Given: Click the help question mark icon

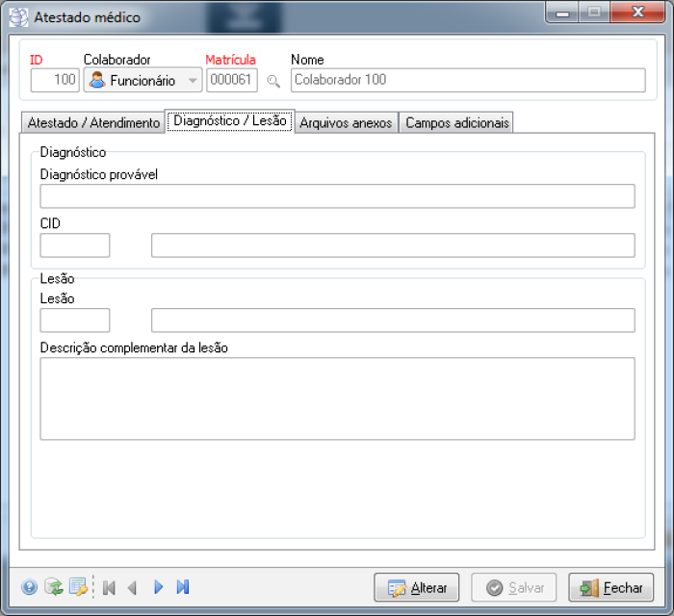Looking at the screenshot, I should (29, 587).
